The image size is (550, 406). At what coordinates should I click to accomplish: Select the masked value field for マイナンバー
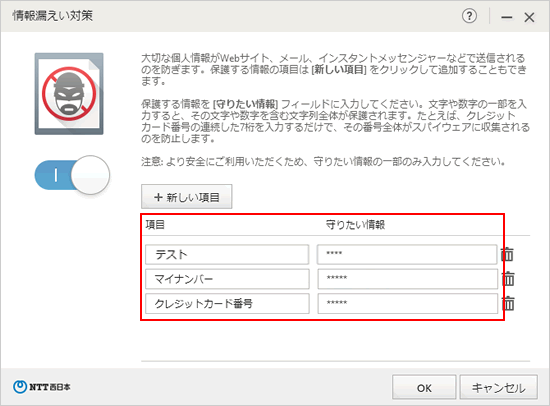(408, 279)
